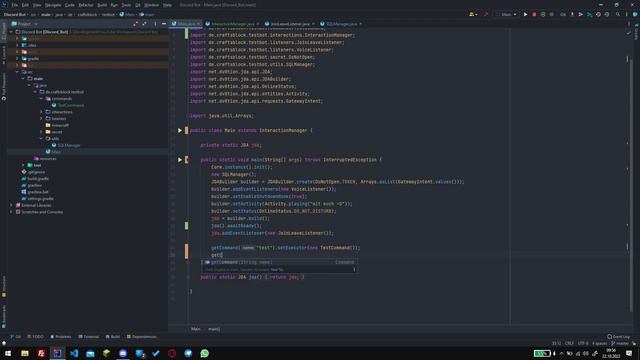Click Next Tip link in completion popup
This screenshot has width=640, height=360.
pyautogui.click(x=277, y=269)
